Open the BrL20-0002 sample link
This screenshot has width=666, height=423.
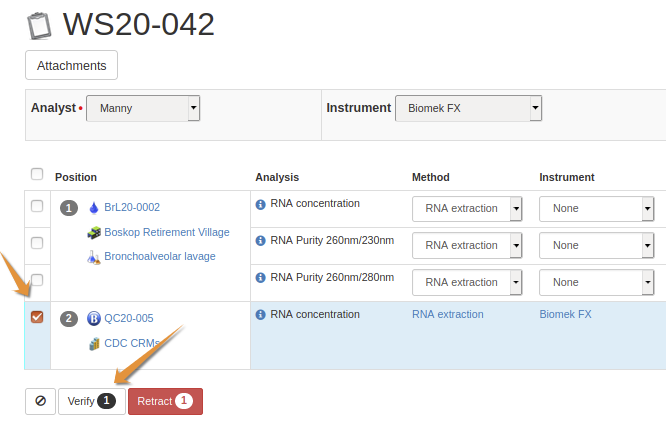click(x=132, y=208)
